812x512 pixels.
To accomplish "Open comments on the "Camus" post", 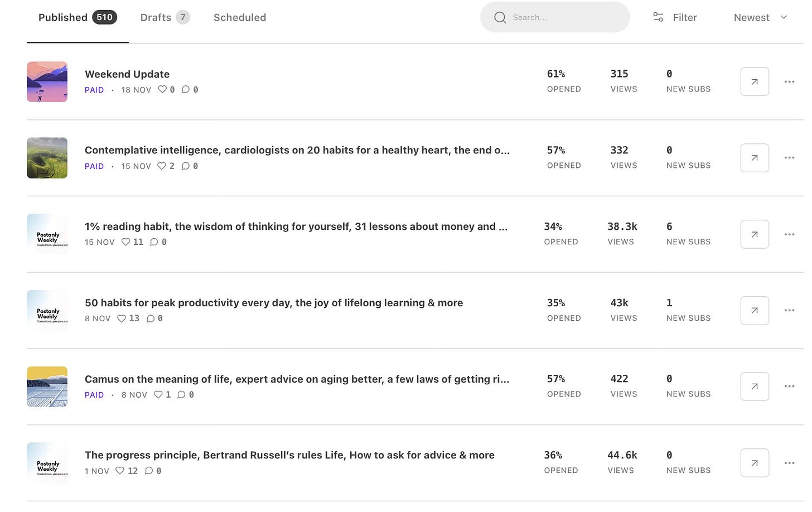I will pyautogui.click(x=182, y=395).
